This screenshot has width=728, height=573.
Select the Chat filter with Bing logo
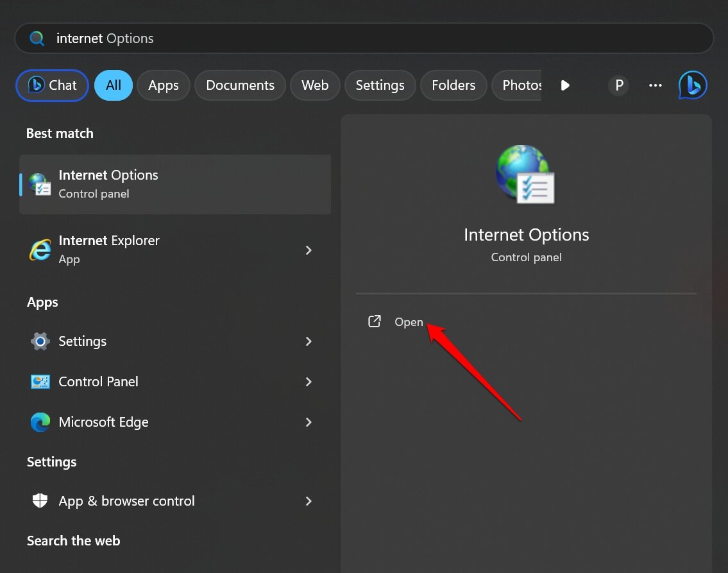(51, 85)
